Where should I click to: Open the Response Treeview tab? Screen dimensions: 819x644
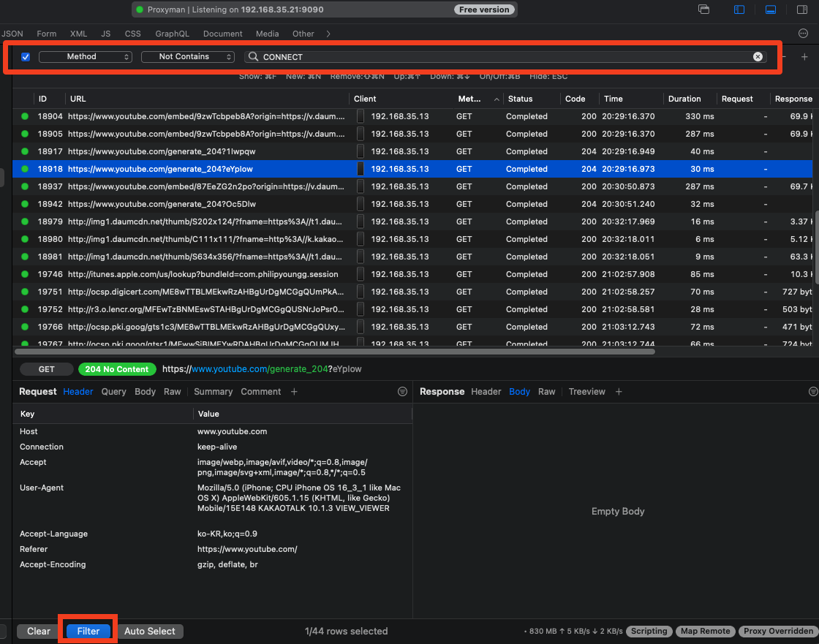[x=586, y=392]
